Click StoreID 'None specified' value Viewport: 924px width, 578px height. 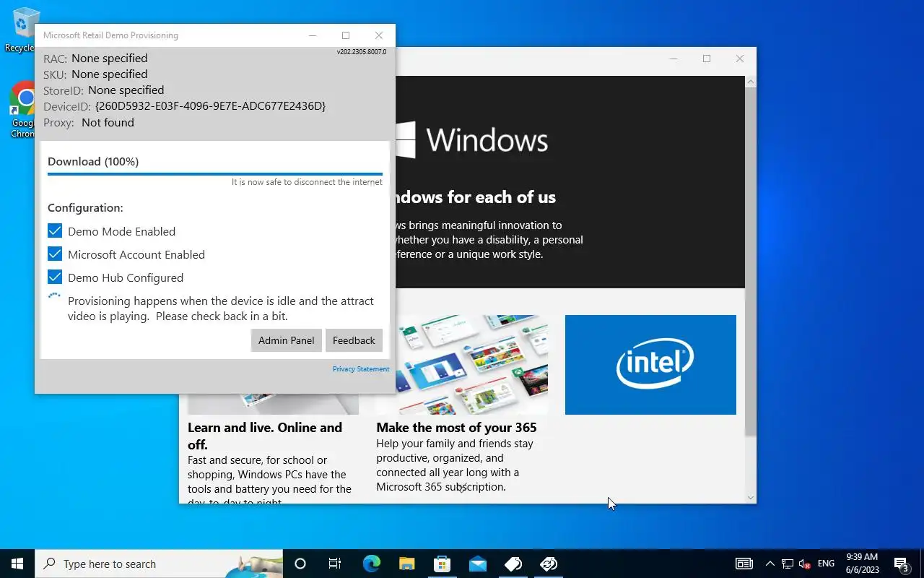coord(126,90)
